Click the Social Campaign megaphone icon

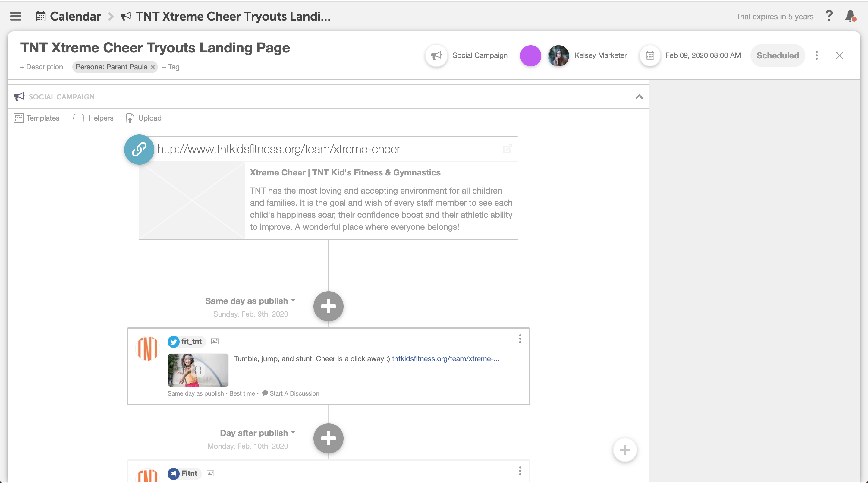point(436,55)
